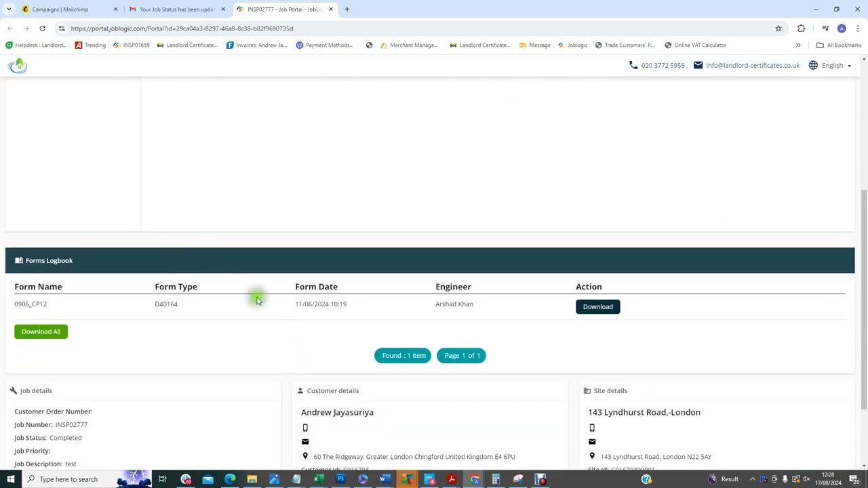The height and width of the screenshot is (488, 868).
Task: Click the Arshad Khan engineer cell
Action: point(454,304)
